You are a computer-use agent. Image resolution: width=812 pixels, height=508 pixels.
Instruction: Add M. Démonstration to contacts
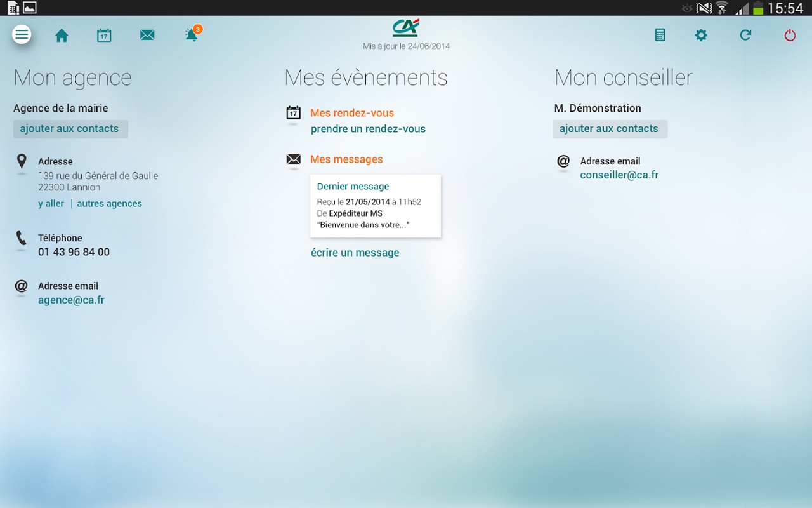pyautogui.click(x=610, y=129)
